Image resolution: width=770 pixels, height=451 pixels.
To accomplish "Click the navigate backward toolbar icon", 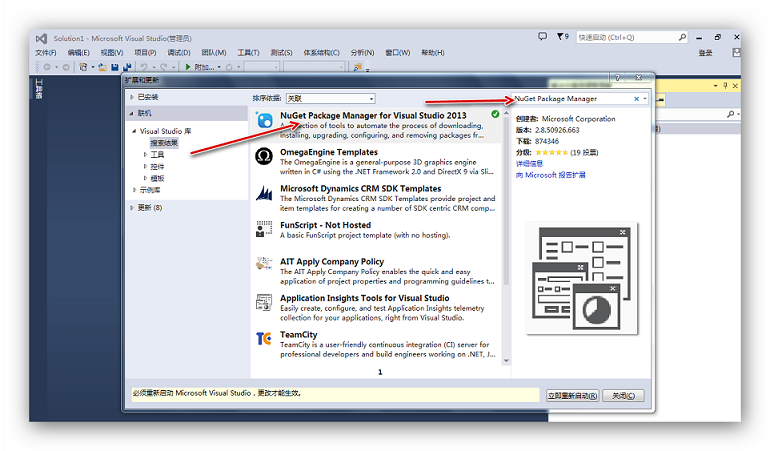I will point(47,67).
